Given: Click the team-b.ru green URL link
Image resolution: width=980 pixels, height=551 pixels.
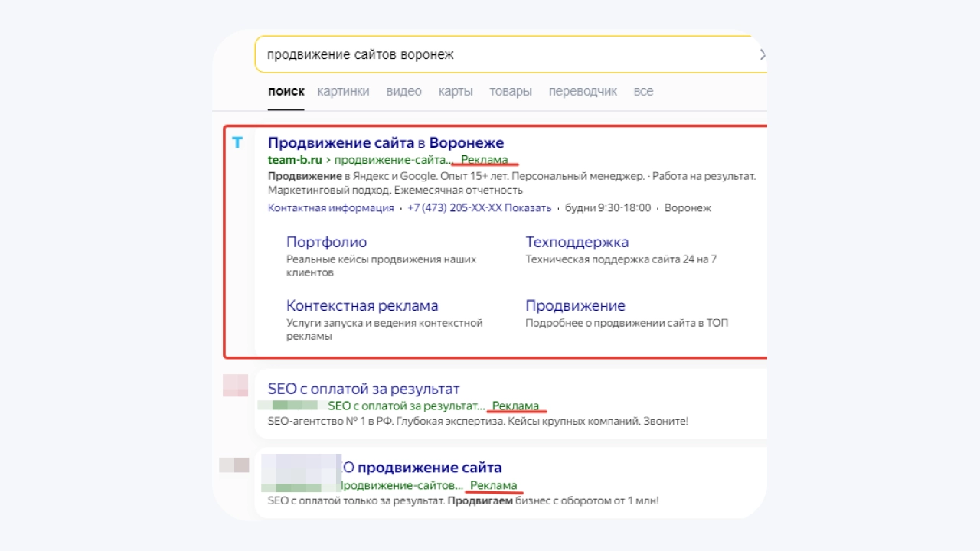Looking at the screenshot, I should 295,160.
